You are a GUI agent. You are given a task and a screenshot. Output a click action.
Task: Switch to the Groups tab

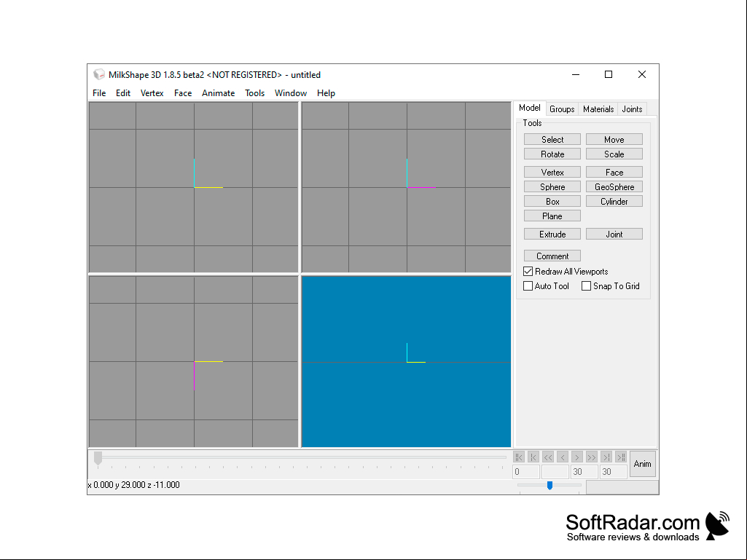(x=562, y=109)
